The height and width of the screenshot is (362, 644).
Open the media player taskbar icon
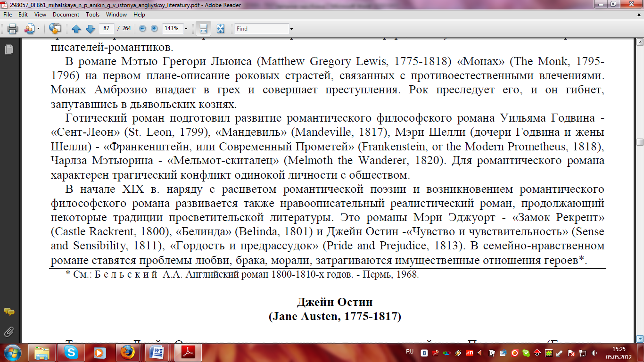tap(100, 353)
